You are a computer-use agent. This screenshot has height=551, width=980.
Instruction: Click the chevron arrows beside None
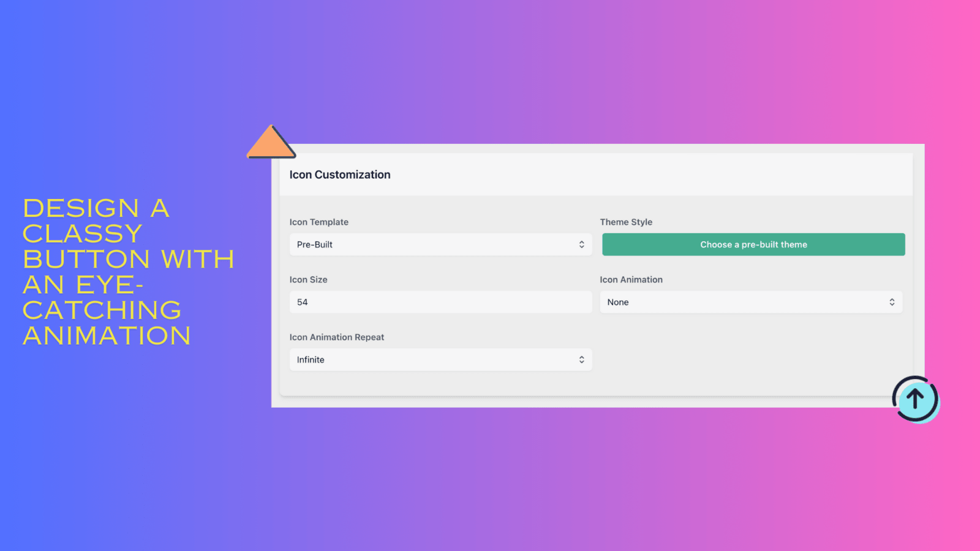tap(892, 302)
